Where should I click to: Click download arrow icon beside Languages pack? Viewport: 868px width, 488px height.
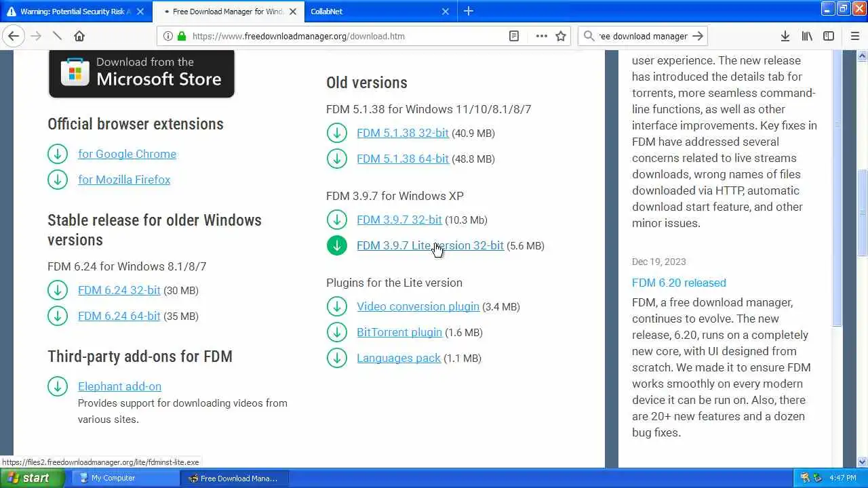pyautogui.click(x=336, y=358)
